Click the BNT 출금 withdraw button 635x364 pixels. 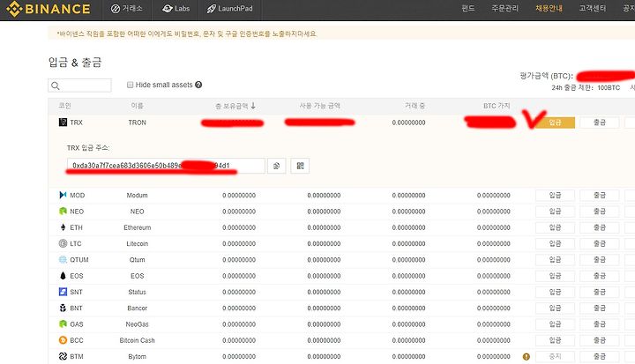tap(600, 308)
